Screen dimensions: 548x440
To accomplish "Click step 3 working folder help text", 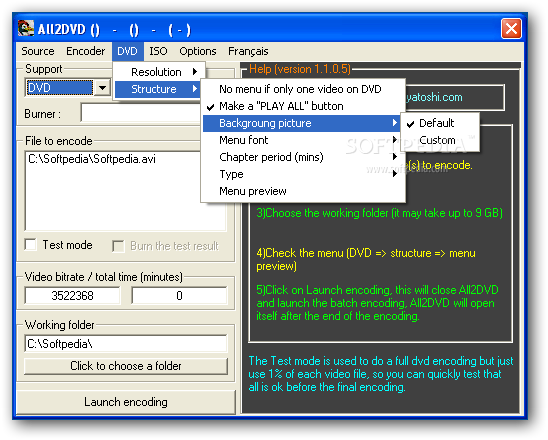I will pos(380,213).
